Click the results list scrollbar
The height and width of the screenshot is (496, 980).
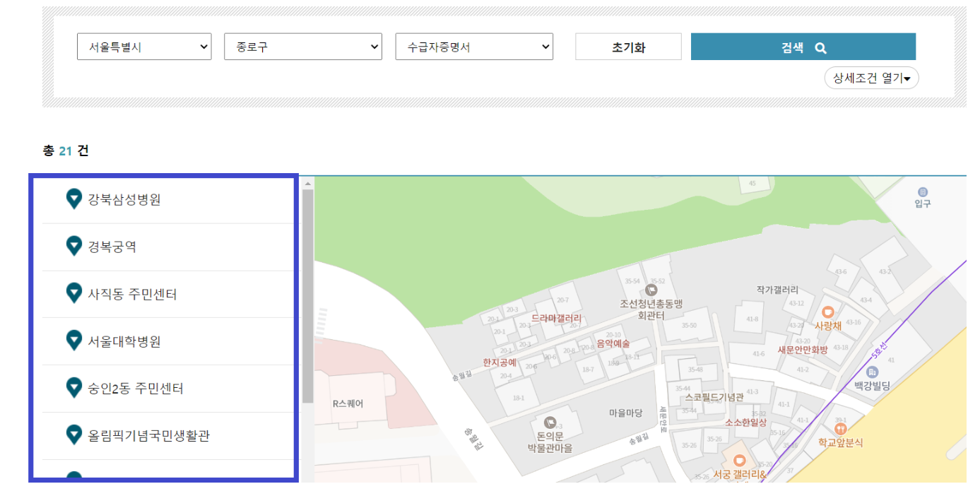306,283
